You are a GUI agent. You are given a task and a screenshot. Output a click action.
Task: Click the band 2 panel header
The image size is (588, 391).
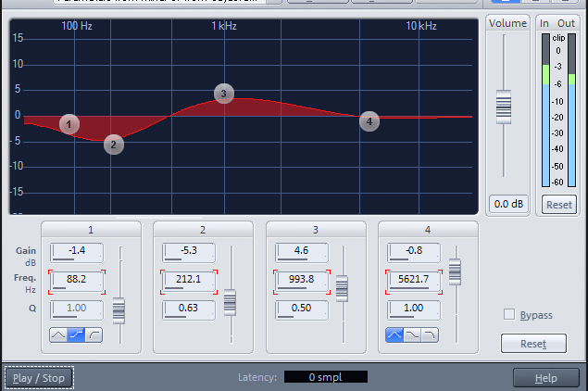tap(203, 230)
